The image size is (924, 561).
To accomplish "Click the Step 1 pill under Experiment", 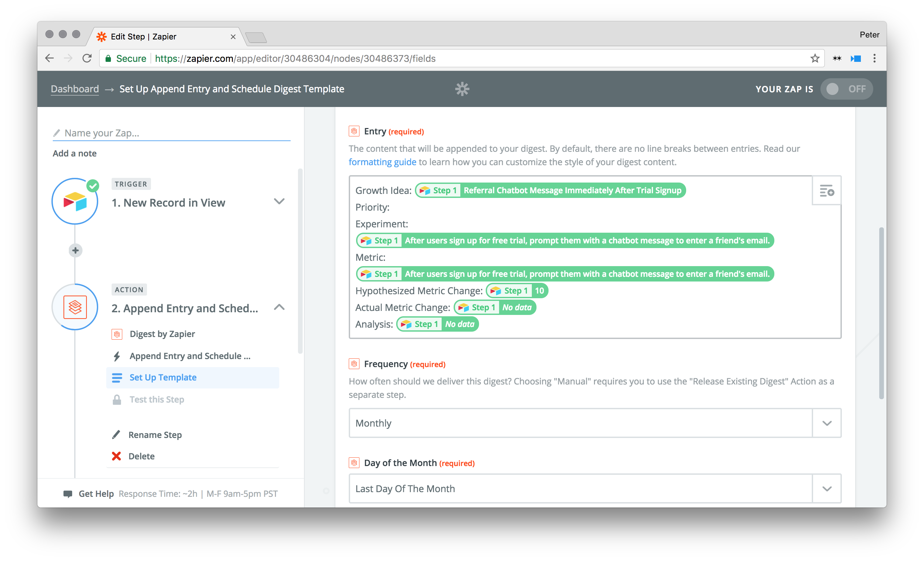I will click(565, 240).
